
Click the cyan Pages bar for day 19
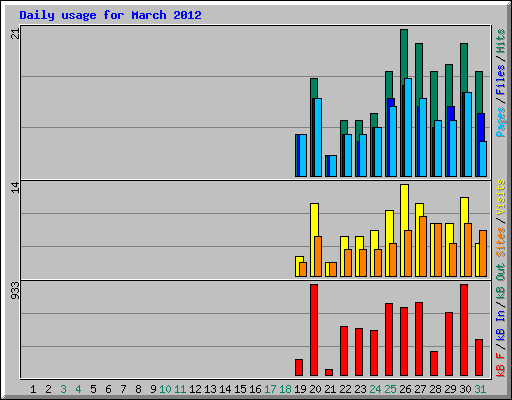(303, 155)
